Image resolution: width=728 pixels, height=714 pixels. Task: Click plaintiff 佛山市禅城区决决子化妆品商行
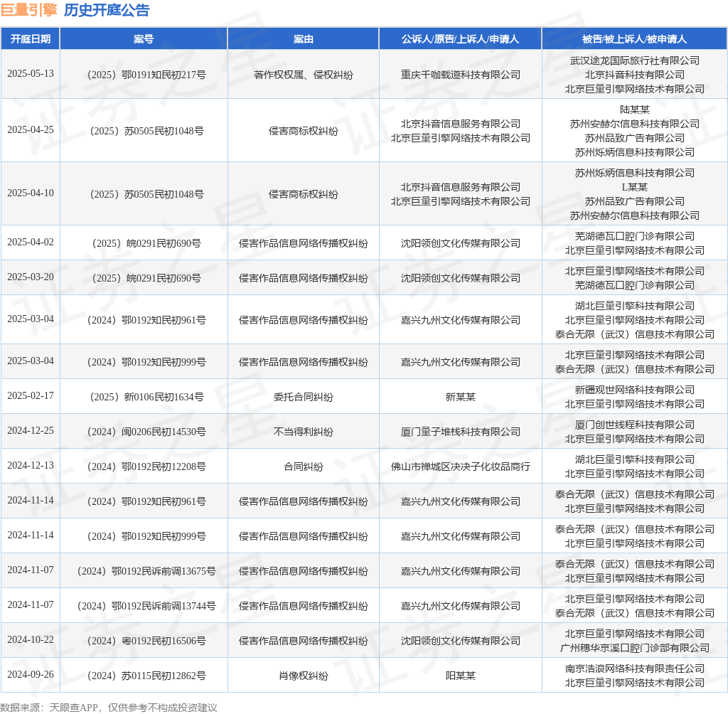(x=461, y=467)
